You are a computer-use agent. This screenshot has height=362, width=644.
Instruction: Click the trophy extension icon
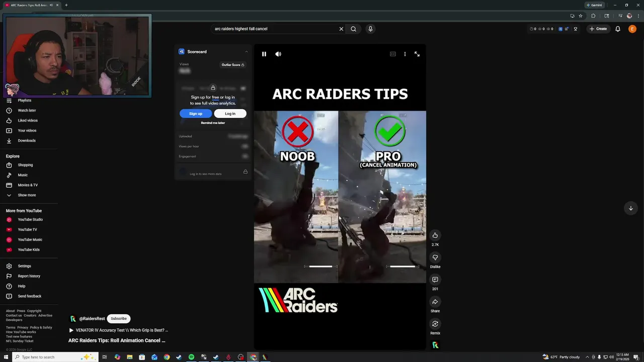point(576,29)
